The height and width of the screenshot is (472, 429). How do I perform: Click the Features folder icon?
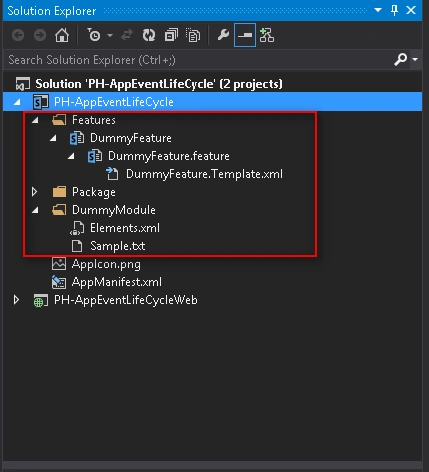click(x=59, y=120)
